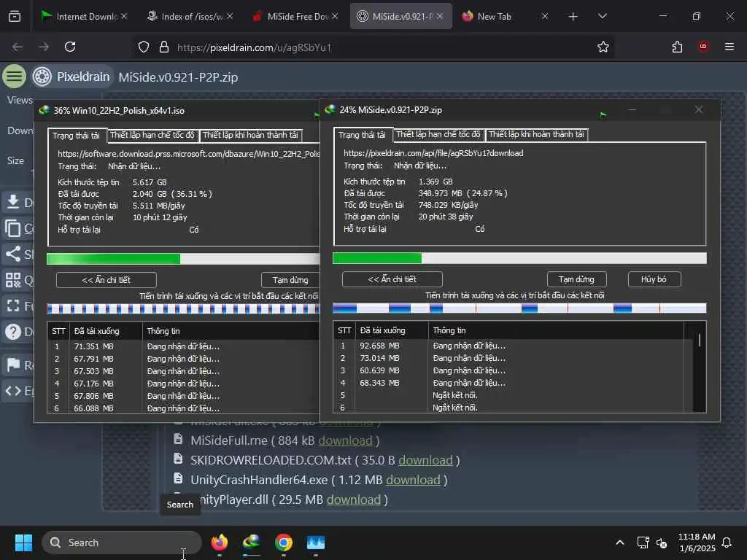Open the Windows Start menu

[23, 542]
